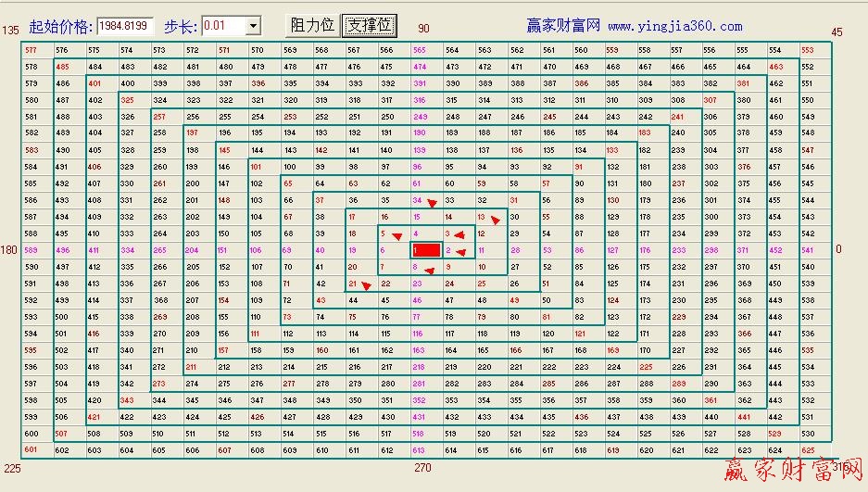The height and width of the screenshot is (492, 868).
Task: Select corner cell 577 at top-left
Action: 31,50
